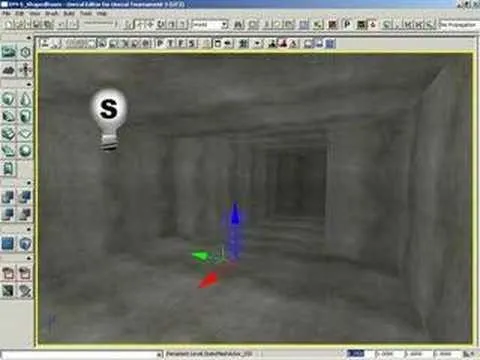This screenshot has height=360, width=480.
Task: Select the spotlight bulb actor in viewport
Action: tap(109, 120)
